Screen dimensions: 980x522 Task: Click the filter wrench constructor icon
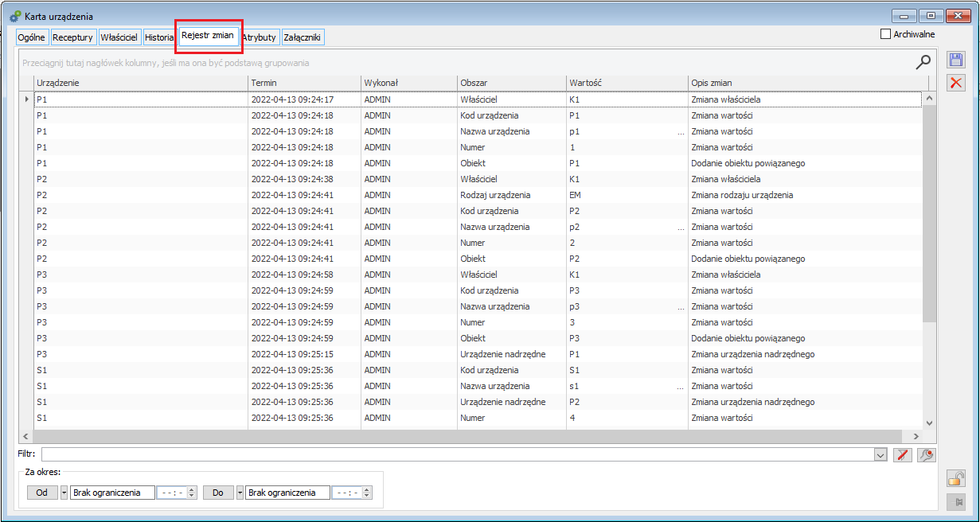tap(927, 454)
